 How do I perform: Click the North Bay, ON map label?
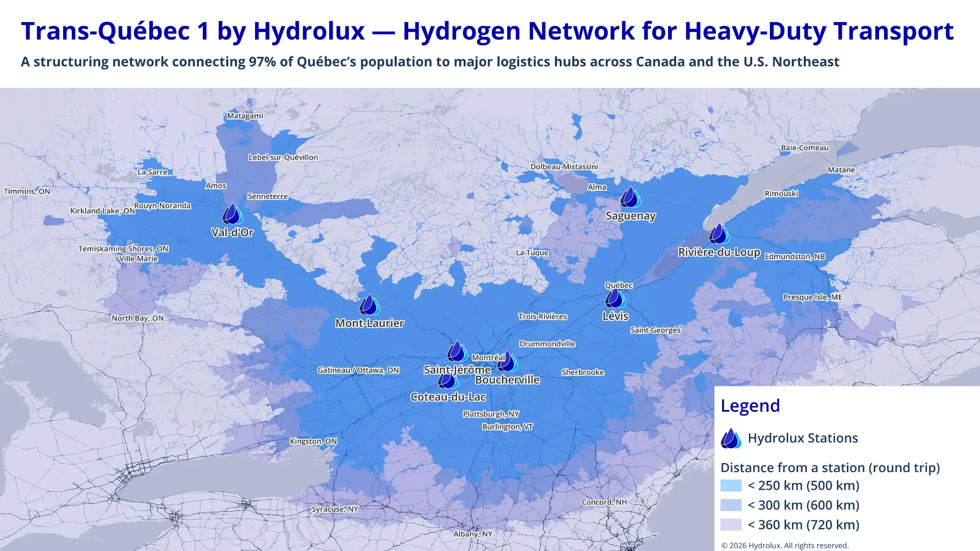click(138, 318)
